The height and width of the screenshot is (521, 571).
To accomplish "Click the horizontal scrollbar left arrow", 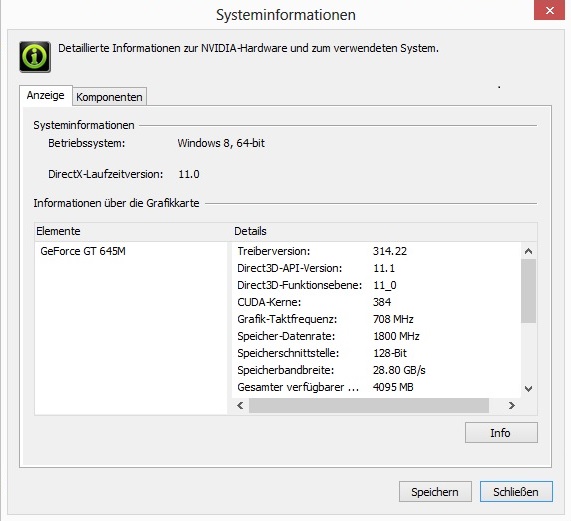I will point(240,405).
